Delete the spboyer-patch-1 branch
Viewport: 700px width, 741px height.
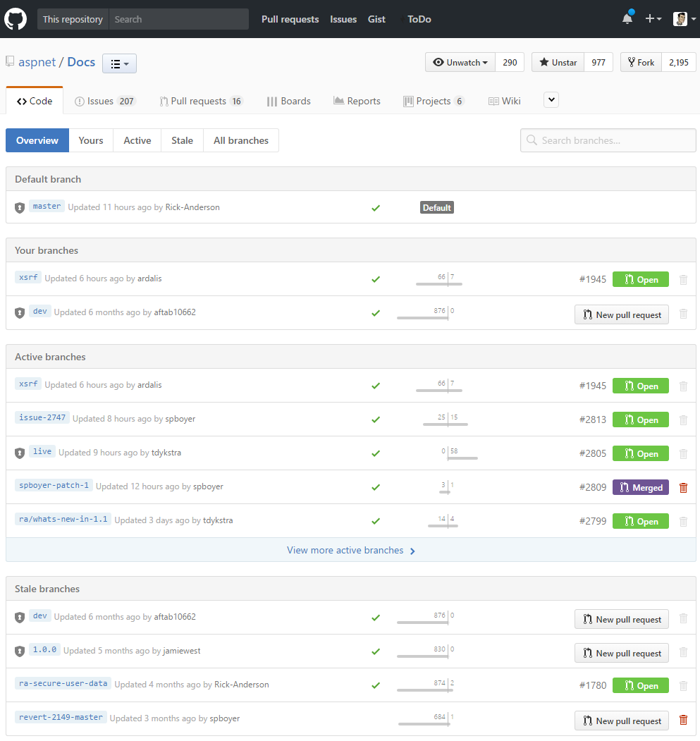683,488
